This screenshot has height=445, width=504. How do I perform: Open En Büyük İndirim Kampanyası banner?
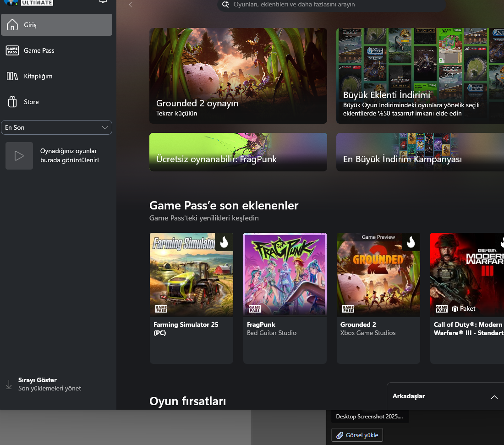click(x=420, y=152)
